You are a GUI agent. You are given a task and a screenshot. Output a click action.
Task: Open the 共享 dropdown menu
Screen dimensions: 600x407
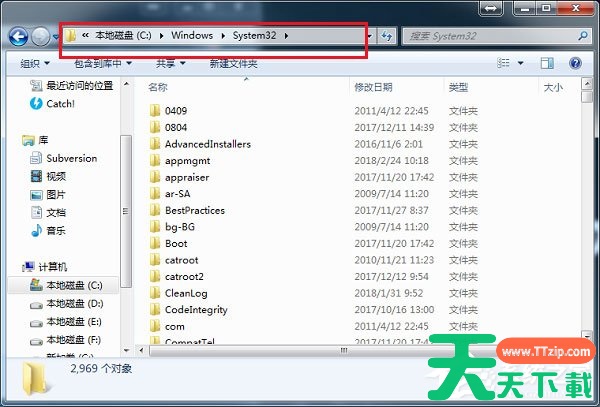[170, 63]
